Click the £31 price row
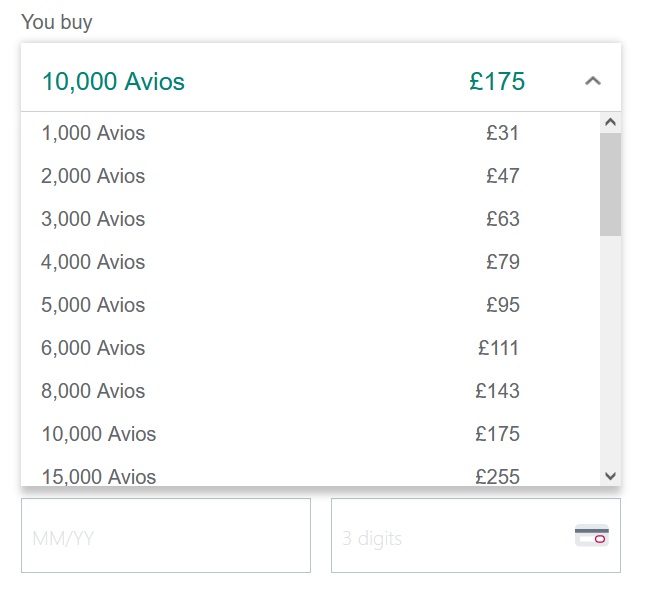The width and height of the screenshot is (653, 597). [x=503, y=133]
